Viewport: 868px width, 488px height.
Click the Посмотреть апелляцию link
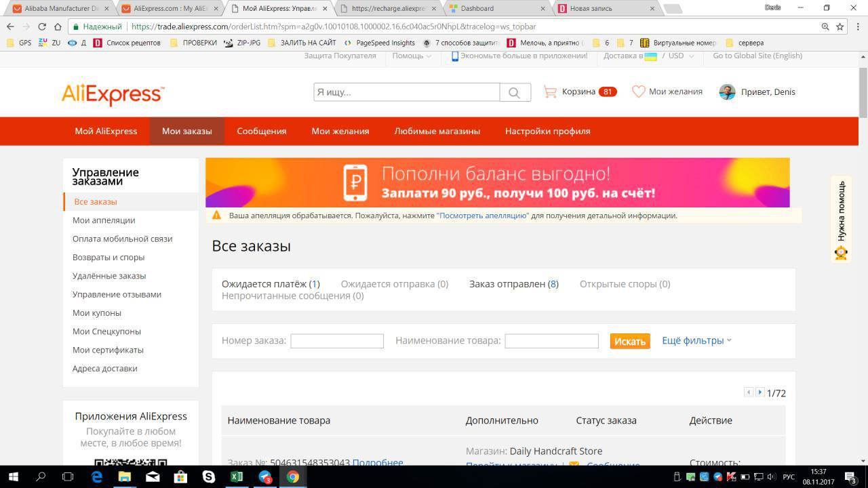click(x=483, y=216)
